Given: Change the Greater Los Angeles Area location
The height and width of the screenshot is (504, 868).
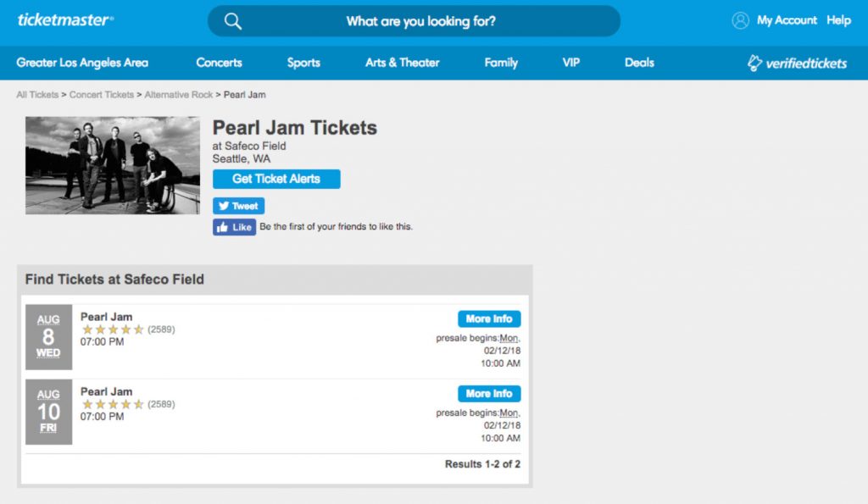Looking at the screenshot, I should pyautogui.click(x=82, y=63).
